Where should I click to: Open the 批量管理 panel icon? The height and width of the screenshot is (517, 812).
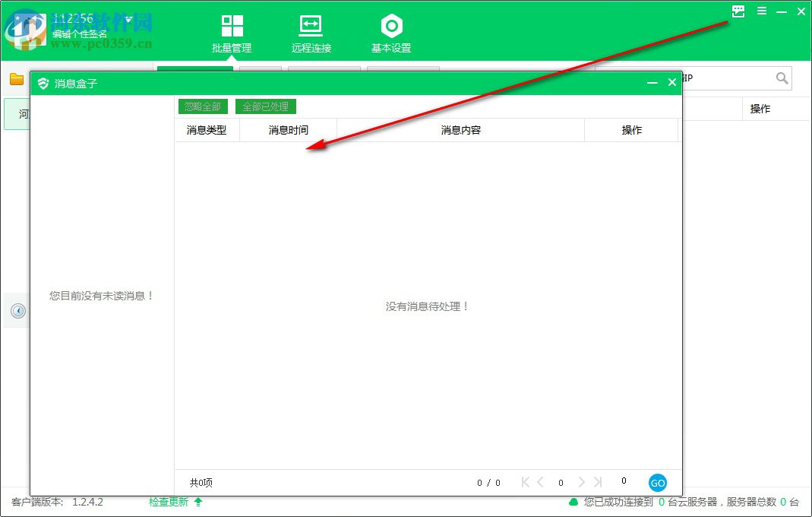[232, 24]
